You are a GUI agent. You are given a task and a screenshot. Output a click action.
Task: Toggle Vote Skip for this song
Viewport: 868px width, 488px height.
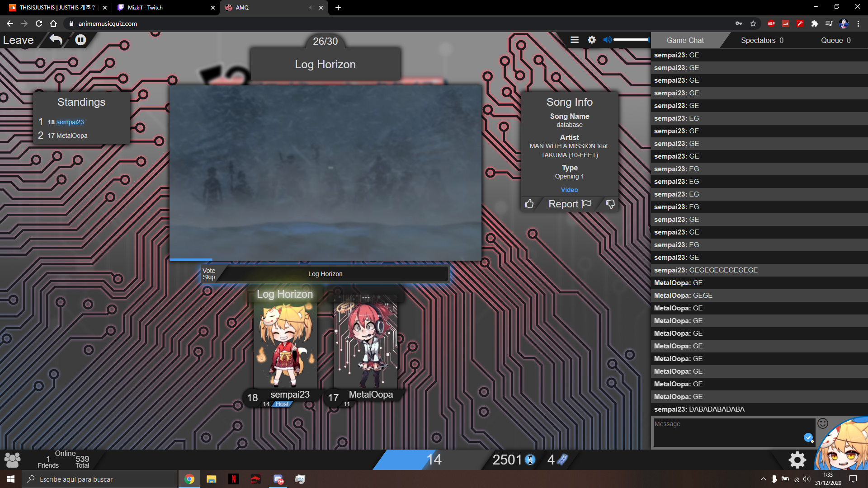point(209,274)
